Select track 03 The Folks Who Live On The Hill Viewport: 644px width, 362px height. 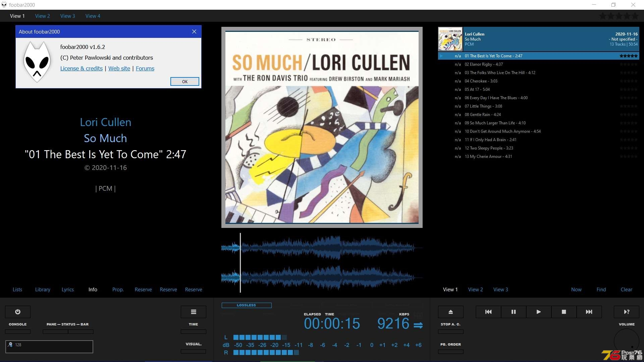click(539, 73)
